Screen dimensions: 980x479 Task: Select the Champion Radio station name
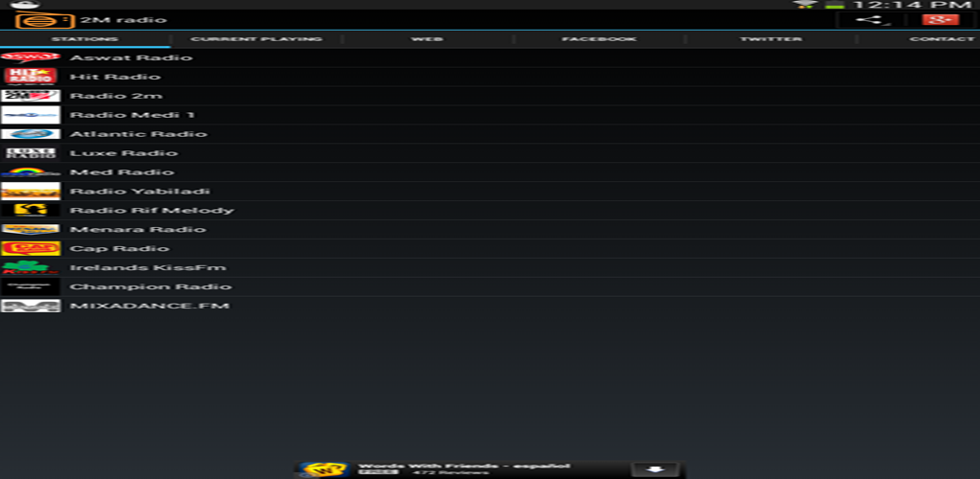(150, 286)
